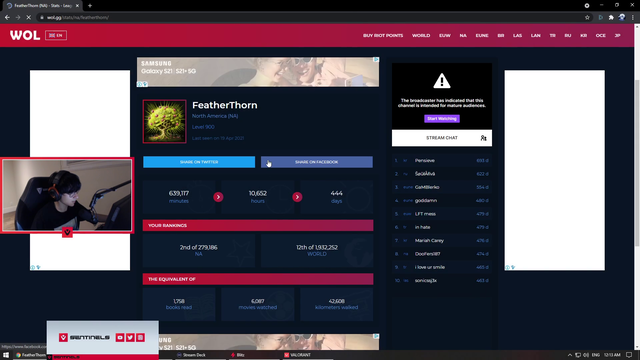Open a new browser tab
This screenshot has width=640, height=360.
(x=90, y=6)
